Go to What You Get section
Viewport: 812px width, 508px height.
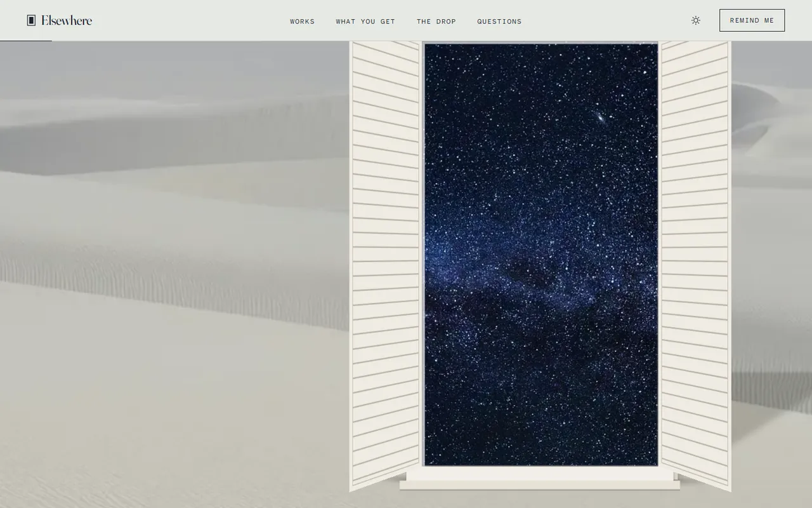[365, 22]
